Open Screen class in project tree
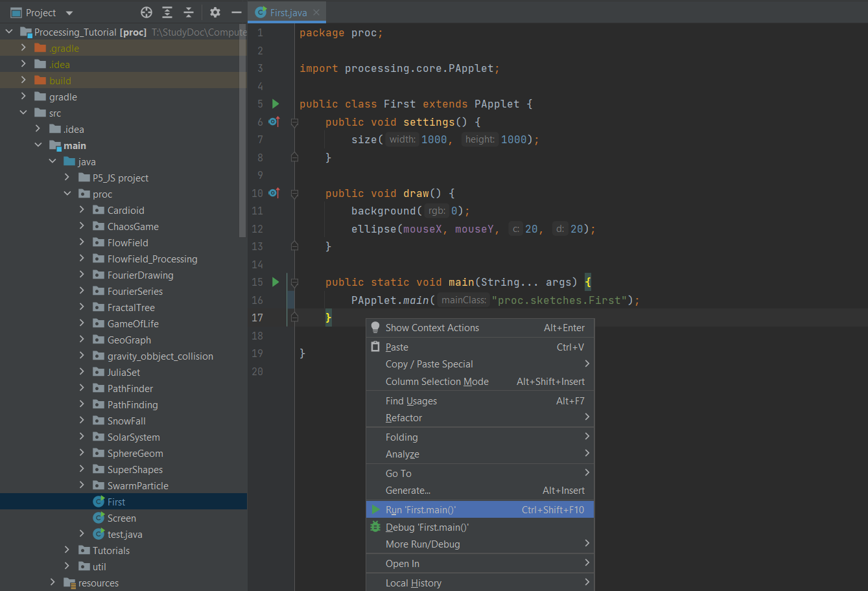Image resolution: width=868 pixels, height=591 pixels. pos(121,518)
